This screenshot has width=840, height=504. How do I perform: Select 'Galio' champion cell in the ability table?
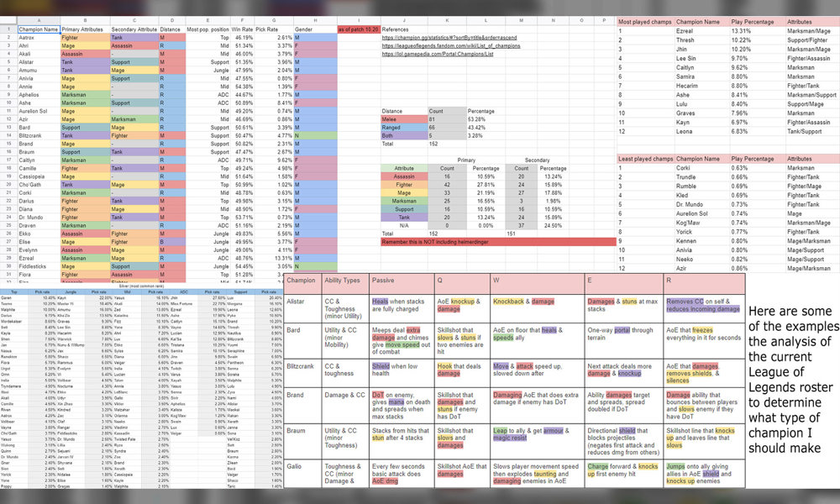point(302,473)
